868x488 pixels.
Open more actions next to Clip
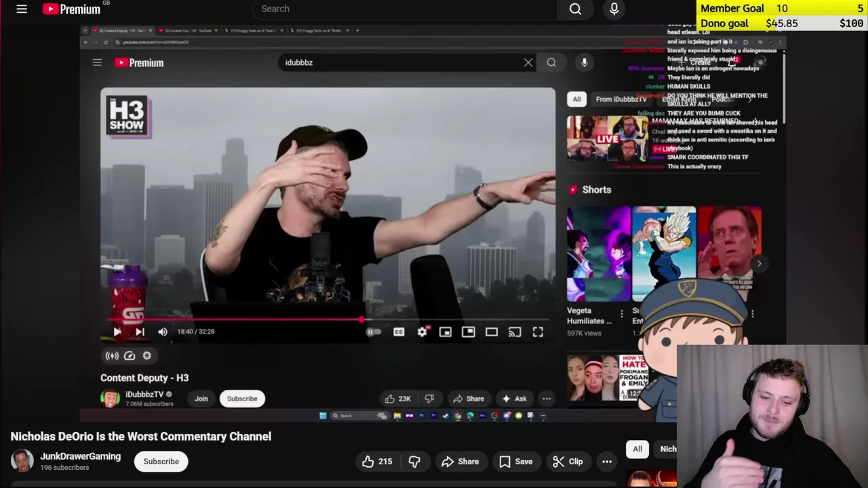(607, 462)
